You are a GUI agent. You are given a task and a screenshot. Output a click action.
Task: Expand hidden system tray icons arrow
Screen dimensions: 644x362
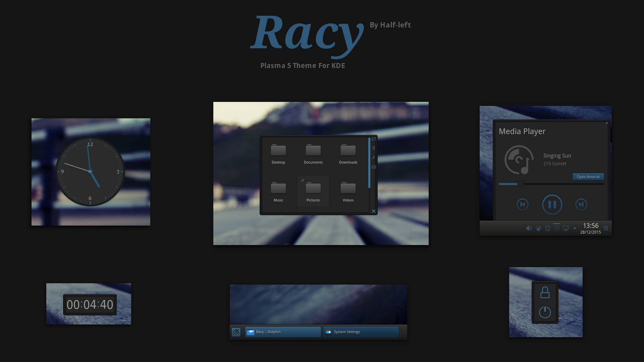(x=575, y=229)
